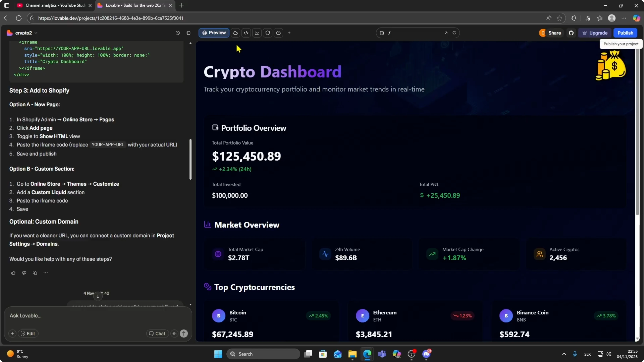
Task: Open the Windows Start menu
Action: pyautogui.click(x=218, y=354)
